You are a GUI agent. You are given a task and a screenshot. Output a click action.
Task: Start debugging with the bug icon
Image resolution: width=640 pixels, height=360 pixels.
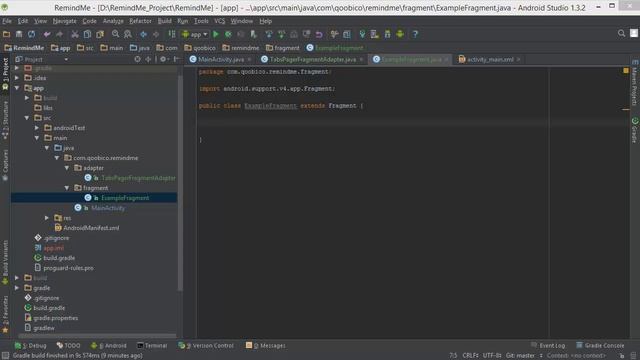pyautogui.click(x=228, y=34)
